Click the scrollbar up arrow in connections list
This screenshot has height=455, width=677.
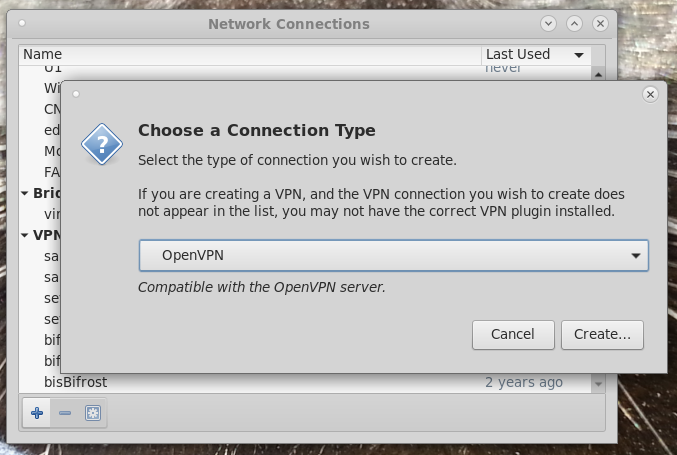(x=598, y=74)
